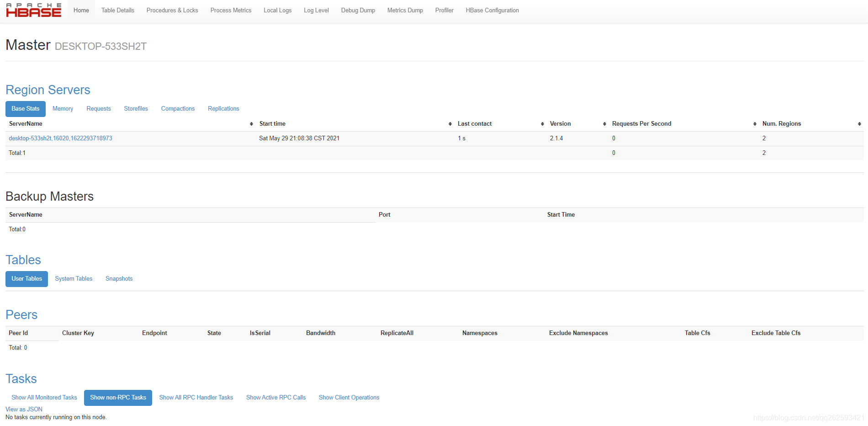Viewport: 868px width, 426px height.
Task: Open Process Metrics page
Action: (231, 11)
